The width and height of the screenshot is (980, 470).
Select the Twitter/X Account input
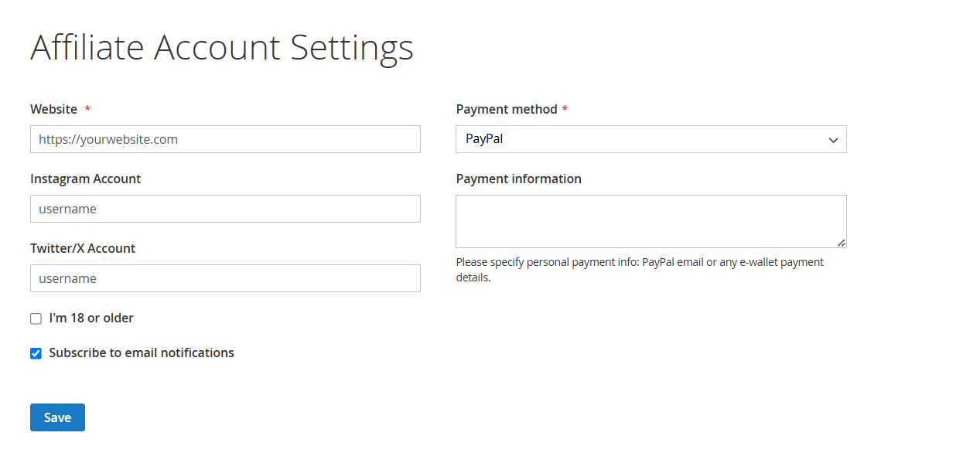pyautogui.click(x=225, y=278)
